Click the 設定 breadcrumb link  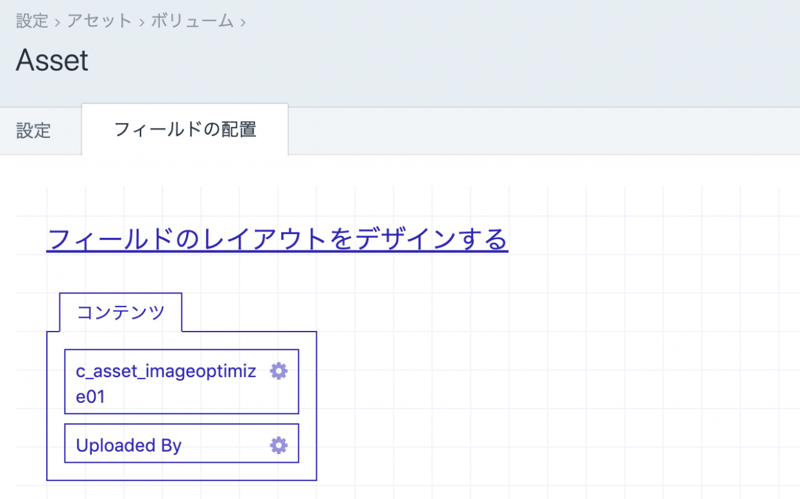pos(32,20)
